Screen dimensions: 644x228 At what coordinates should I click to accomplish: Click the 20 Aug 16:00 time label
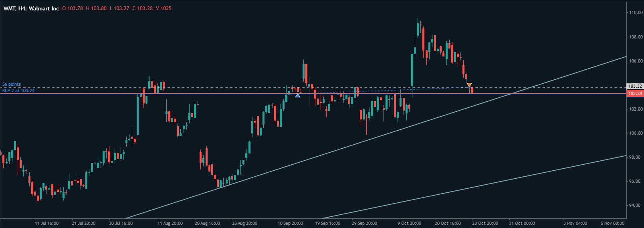click(207, 223)
